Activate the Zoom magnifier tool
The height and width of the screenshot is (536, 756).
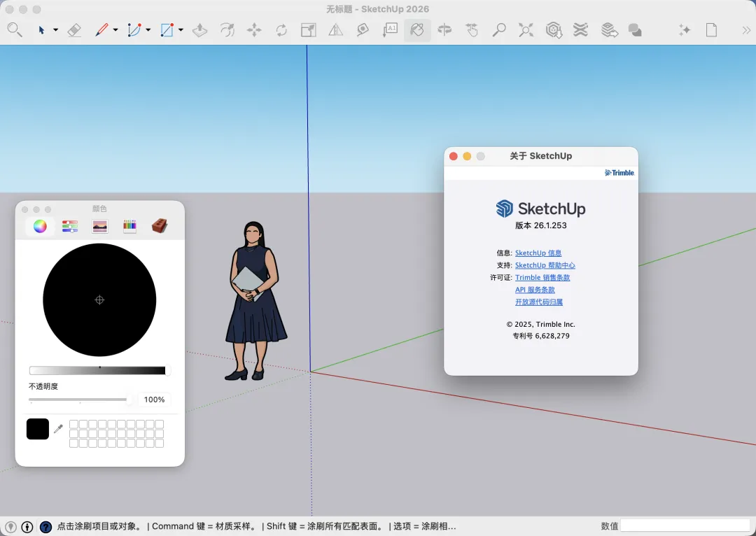click(499, 30)
